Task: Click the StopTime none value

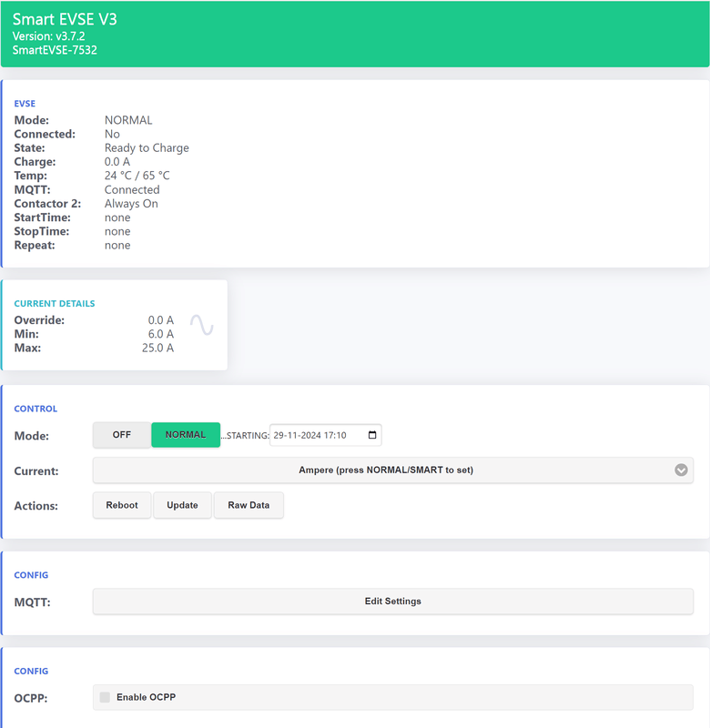Action: coord(117,232)
